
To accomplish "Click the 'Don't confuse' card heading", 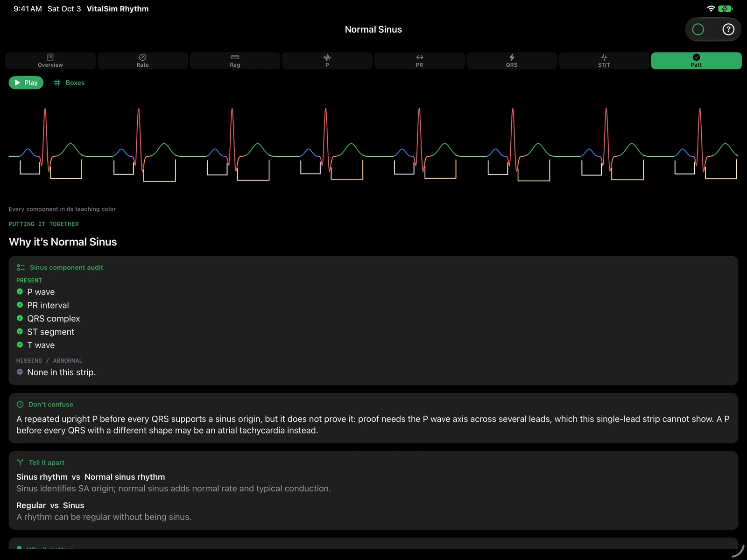I will tap(51, 405).
